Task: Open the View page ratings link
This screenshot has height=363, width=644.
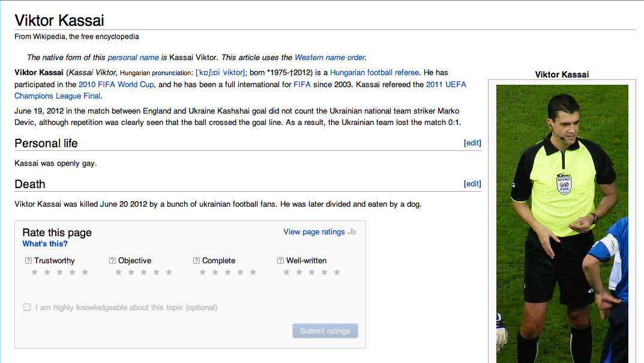Action: 314,232
